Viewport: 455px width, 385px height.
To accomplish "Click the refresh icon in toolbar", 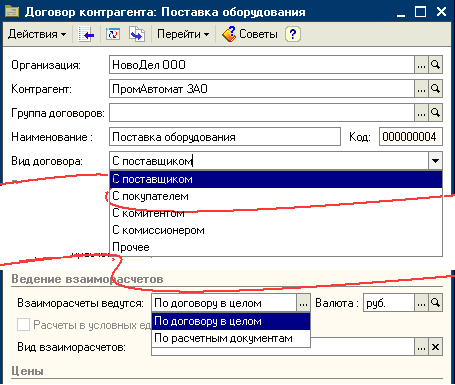I will pyautogui.click(x=113, y=34).
